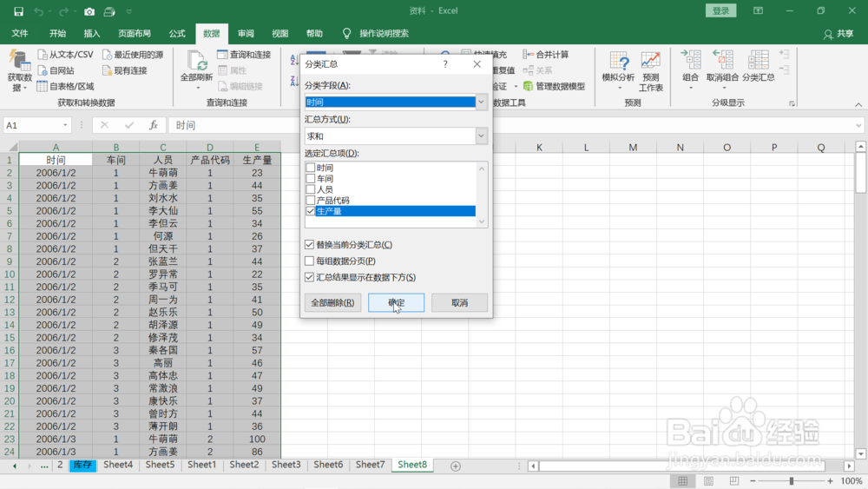Image resolution: width=868 pixels, height=489 pixels.
Task: Check 车间 in summary items list
Action: 311,178
